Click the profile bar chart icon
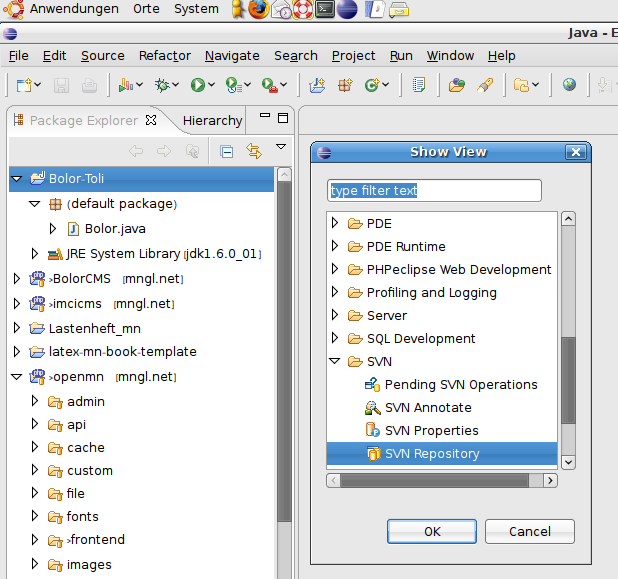The width and height of the screenshot is (618, 579). tap(126, 85)
